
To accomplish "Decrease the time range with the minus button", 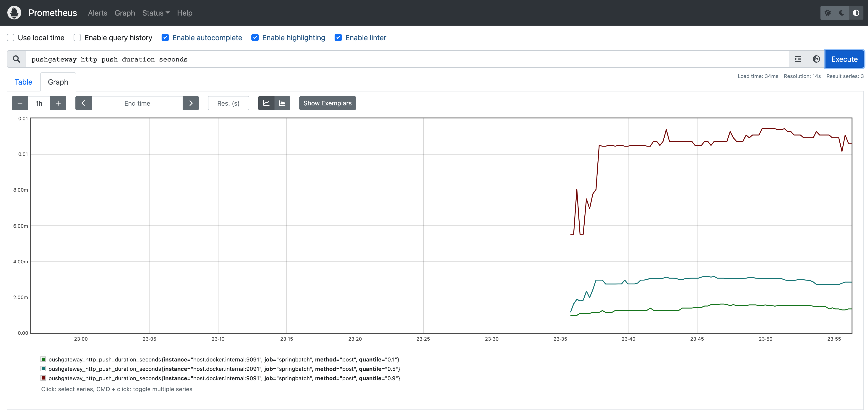I will (20, 103).
